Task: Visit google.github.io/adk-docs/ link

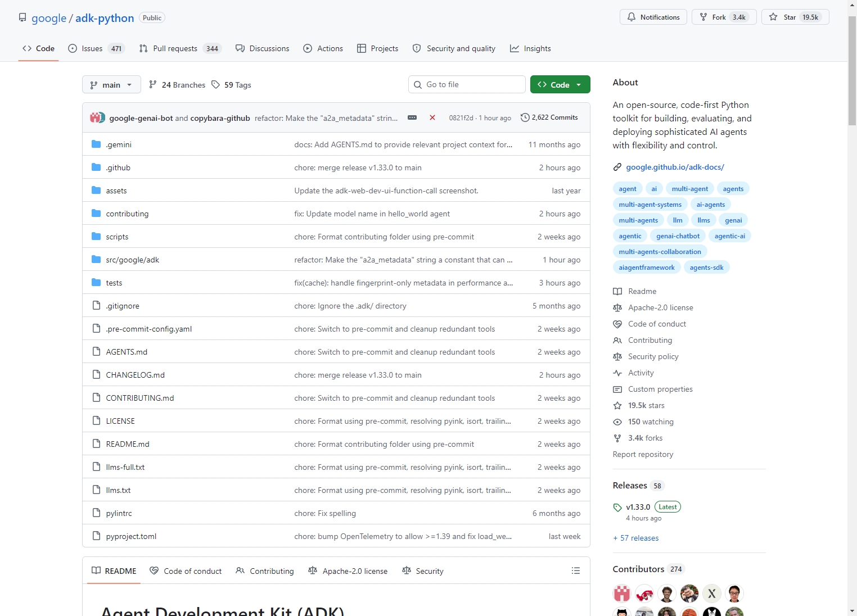Action: pos(675,167)
